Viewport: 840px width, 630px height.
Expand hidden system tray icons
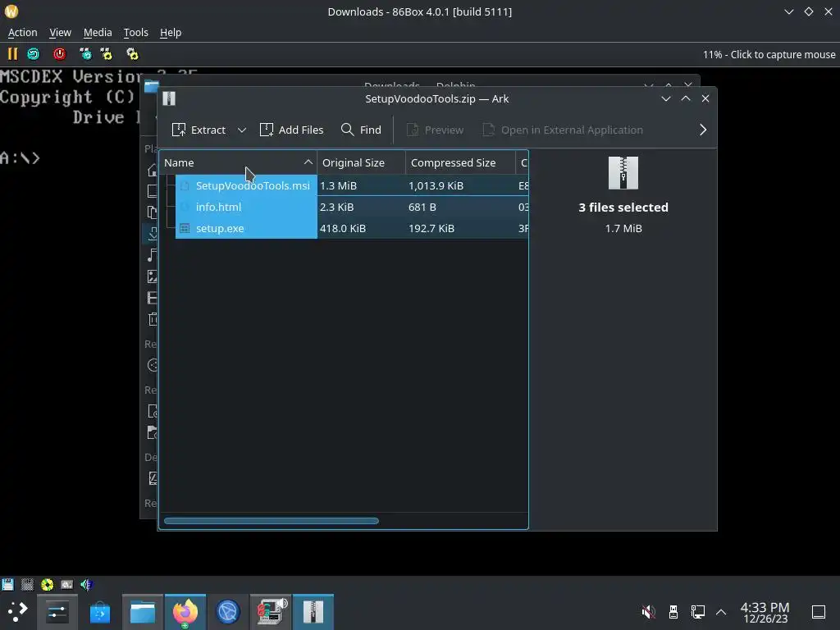tap(721, 612)
